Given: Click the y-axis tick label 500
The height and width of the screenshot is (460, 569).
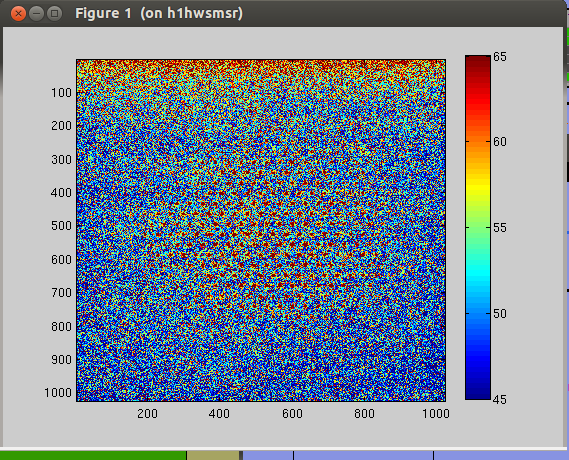Looking at the screenshot, I should coord(61,226).
